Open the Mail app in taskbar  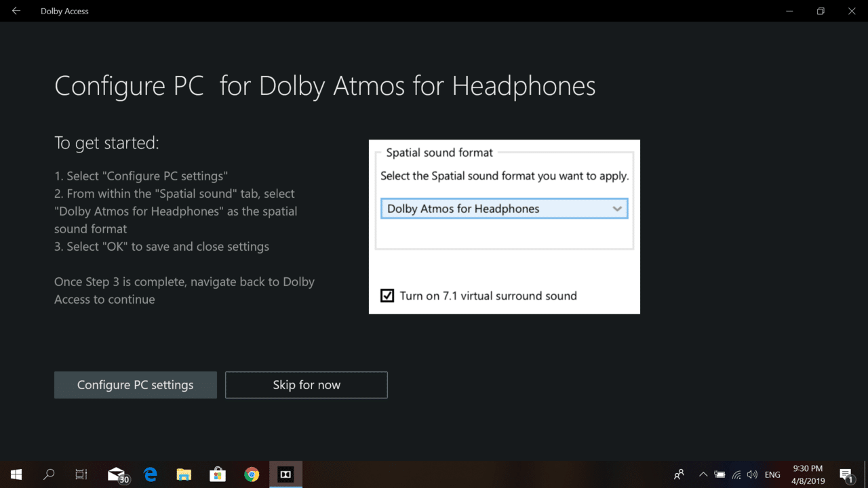click(117, 474)
